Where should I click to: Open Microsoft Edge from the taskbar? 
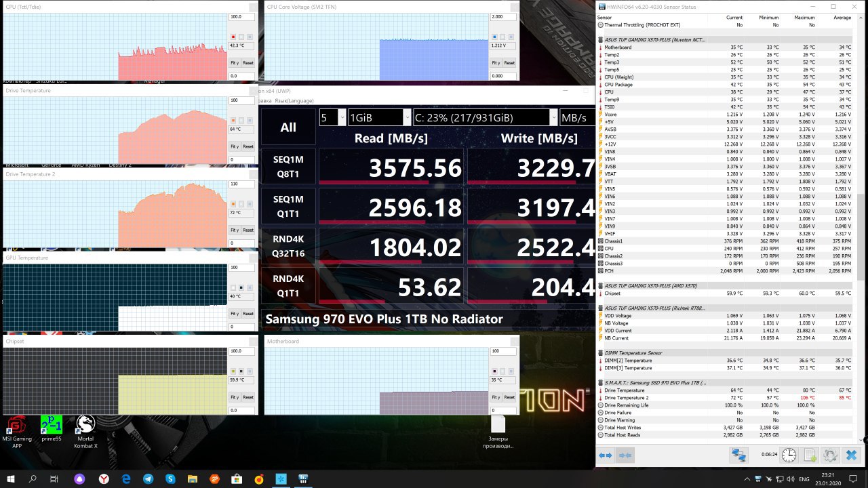click(126, 479)
